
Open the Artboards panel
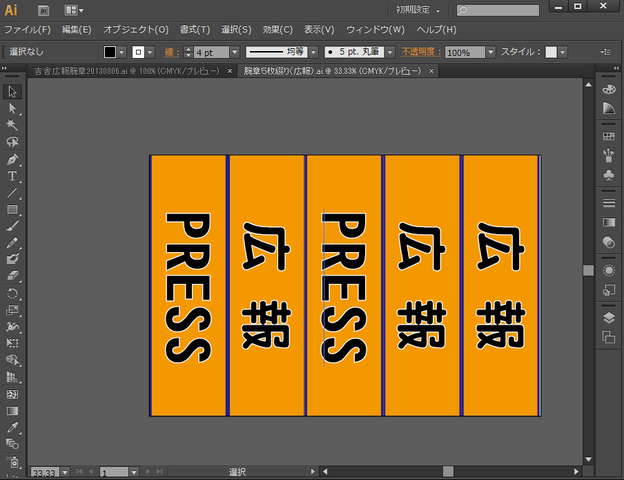tap(608, 337)
